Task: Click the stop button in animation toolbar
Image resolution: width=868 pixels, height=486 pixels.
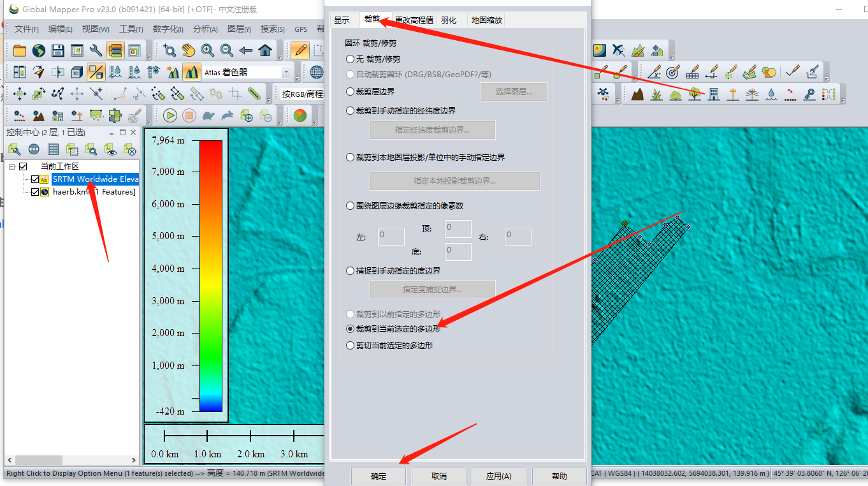Action: pyautogui.click(x=189, y=115)
